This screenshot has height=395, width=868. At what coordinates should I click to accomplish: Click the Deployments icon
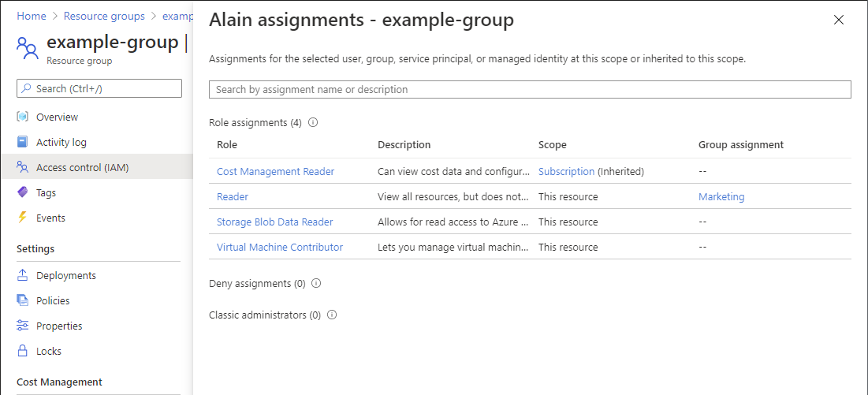(x=23, y=275)
